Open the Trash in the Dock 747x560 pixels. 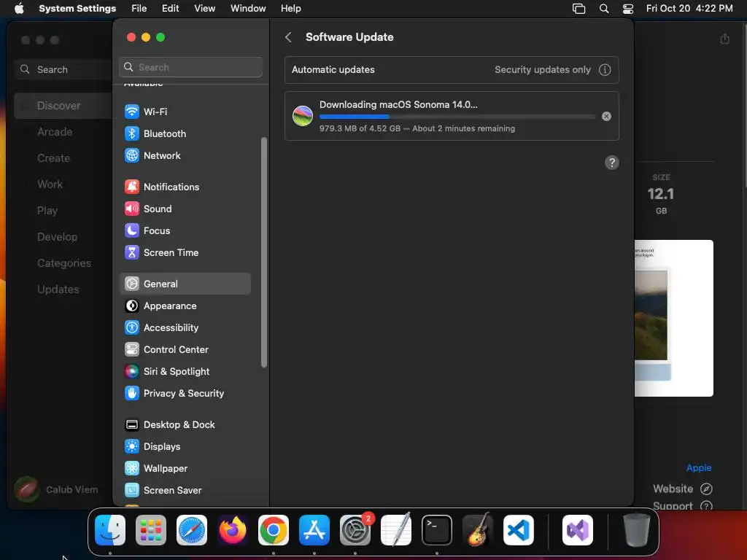point(636,530)
